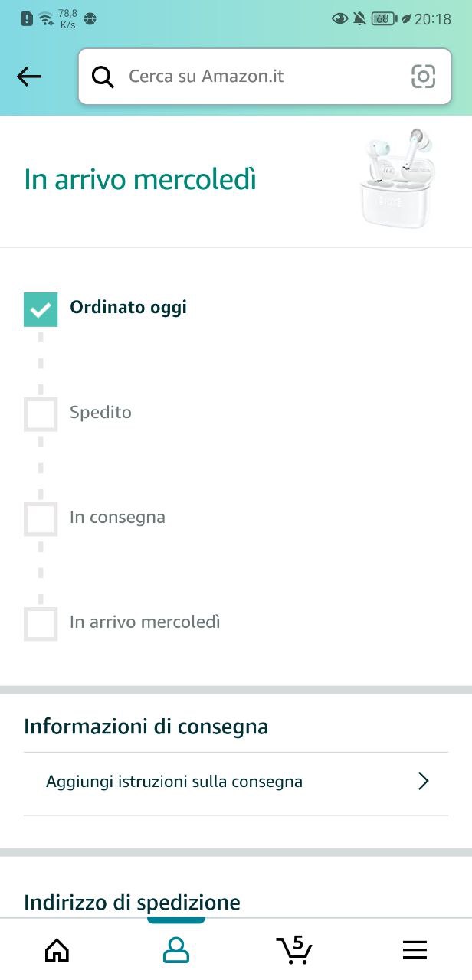Tap the 'Informazioni di consegna' section title
Image resolution: width=472 pixels, height=980 pixels.
click(x=146, y=726)
